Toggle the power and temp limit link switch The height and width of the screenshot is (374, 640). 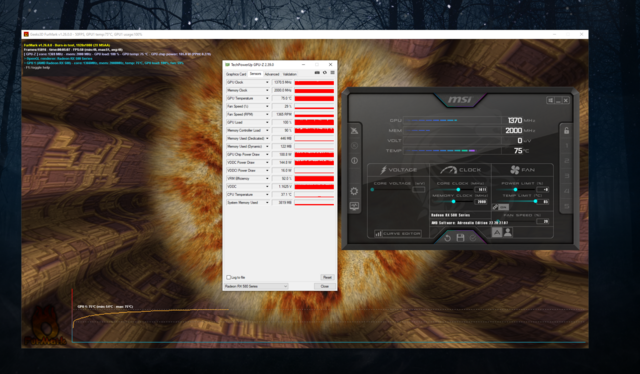click(501, 207)
